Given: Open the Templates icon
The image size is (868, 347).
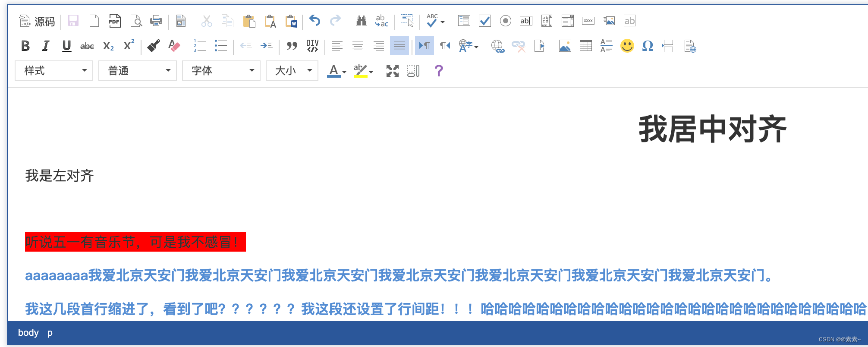Looking at the screenshot, I should pos(181,21).
